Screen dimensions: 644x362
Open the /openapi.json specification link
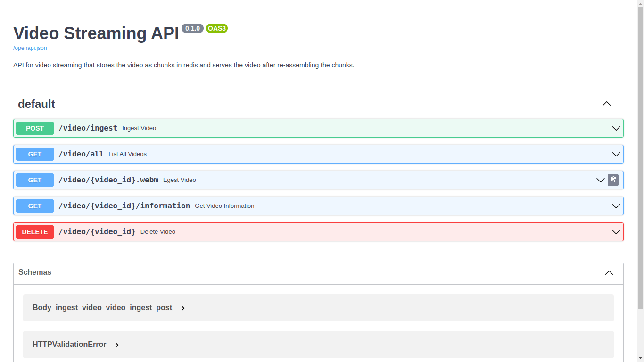30,48
